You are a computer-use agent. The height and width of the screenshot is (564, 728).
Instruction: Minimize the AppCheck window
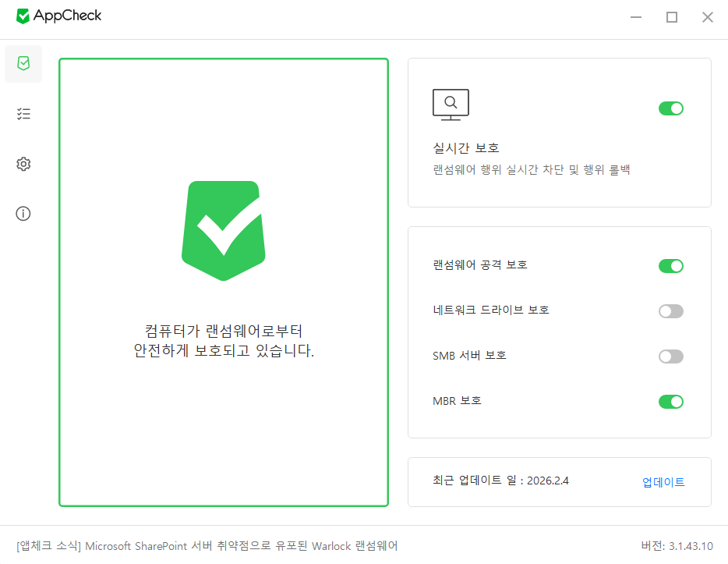pos(635,16)
